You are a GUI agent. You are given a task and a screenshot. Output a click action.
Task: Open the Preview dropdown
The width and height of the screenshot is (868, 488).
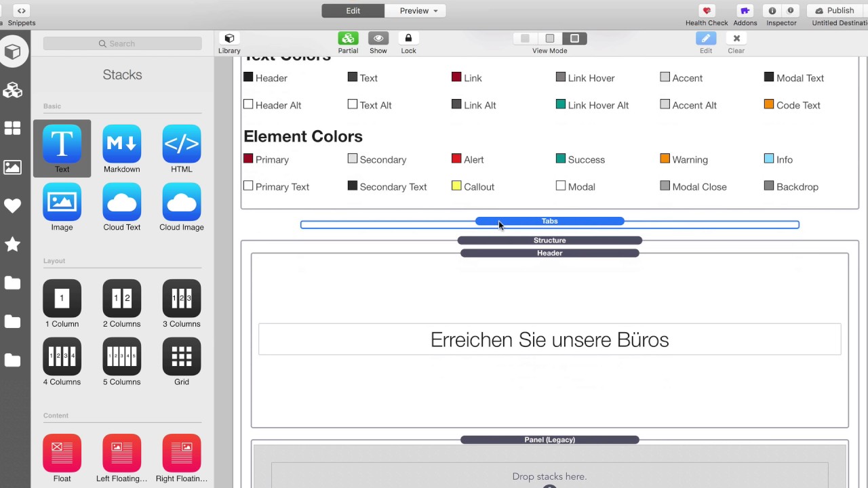tap(418, 11)
